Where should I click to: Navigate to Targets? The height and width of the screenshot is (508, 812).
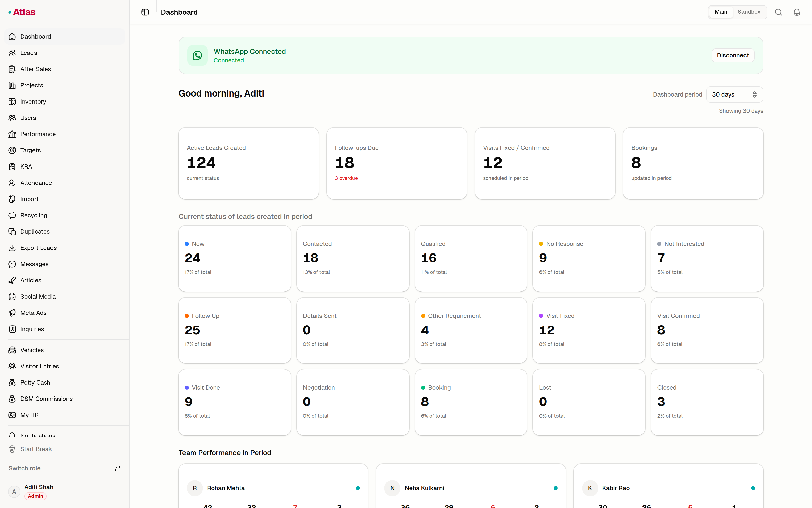[x=65, y=150]
